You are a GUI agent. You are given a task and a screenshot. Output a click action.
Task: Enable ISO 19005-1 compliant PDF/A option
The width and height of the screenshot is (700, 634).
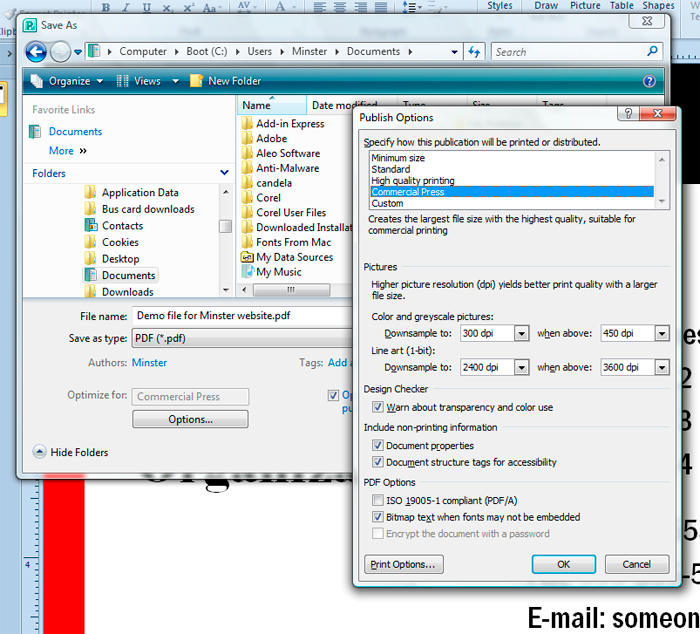point(377,500)
